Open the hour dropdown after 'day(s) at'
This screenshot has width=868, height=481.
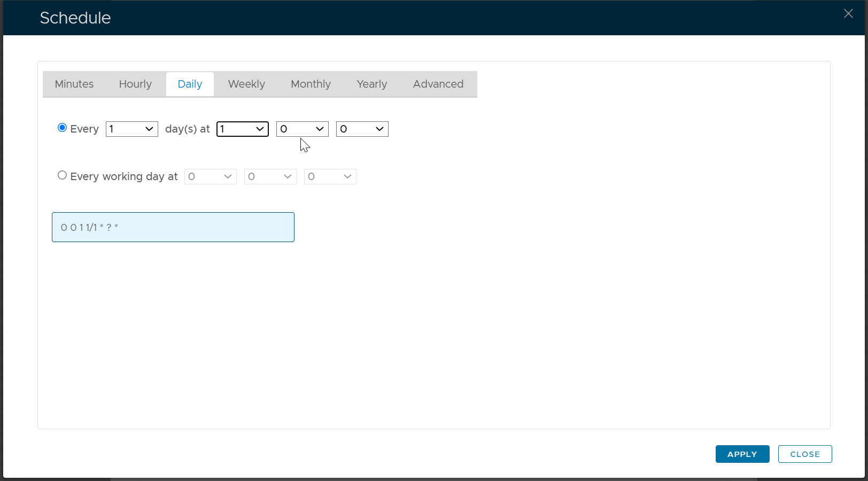pos(242,129)
